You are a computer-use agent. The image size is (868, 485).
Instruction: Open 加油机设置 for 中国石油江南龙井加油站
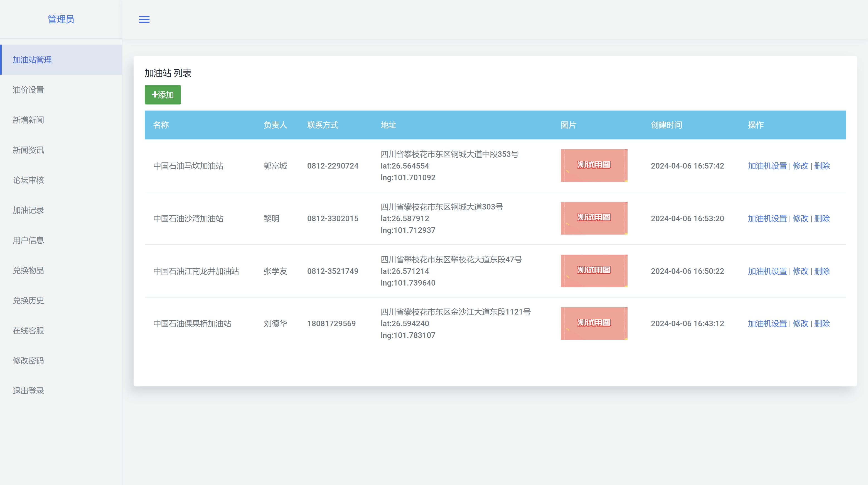click(767, 271)
